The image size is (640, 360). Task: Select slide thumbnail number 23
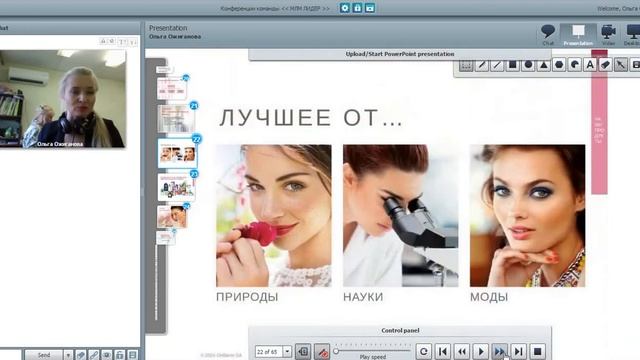click(176, 187)
